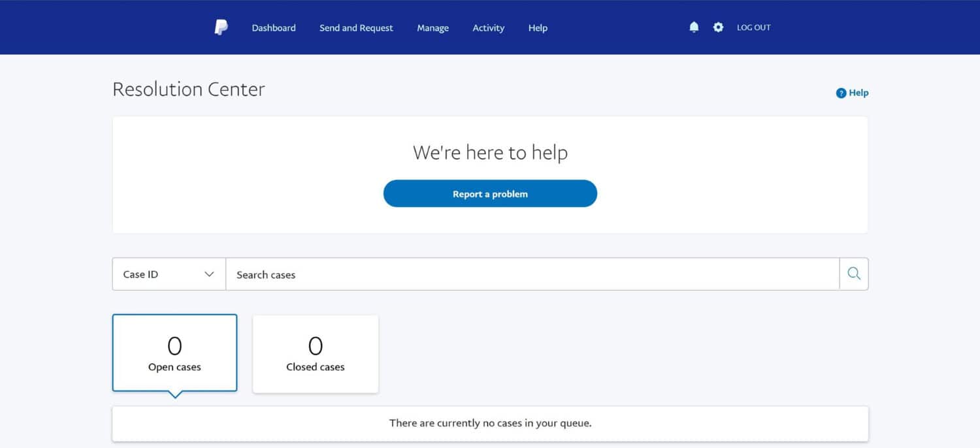Open the Help item in top navigation
This screenshot has width=980, height=448.
coord(538,28)
